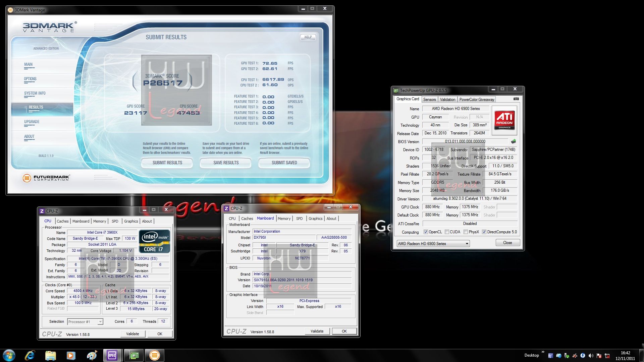Image resolution: width=644 pixels, height=362 pixels.
Task: Click the taskbar clock showing 16:42
Action: pos(625,356)
